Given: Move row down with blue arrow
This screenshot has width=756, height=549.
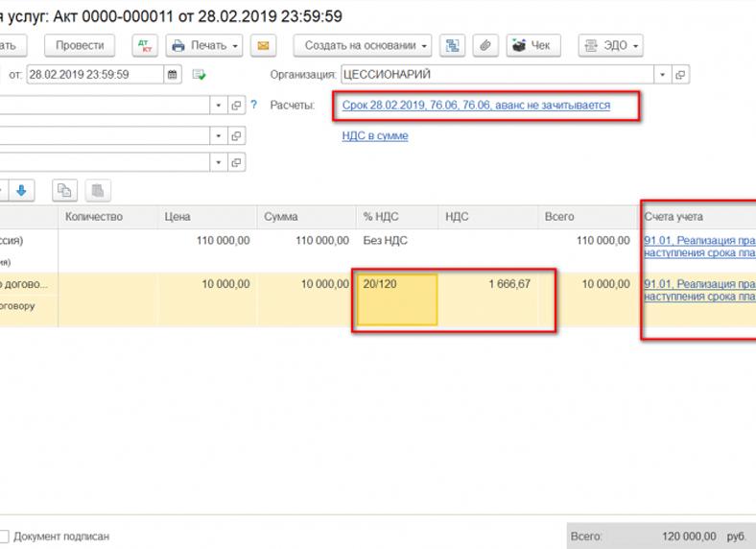Looking at the screenshot, I should point(21,191).
